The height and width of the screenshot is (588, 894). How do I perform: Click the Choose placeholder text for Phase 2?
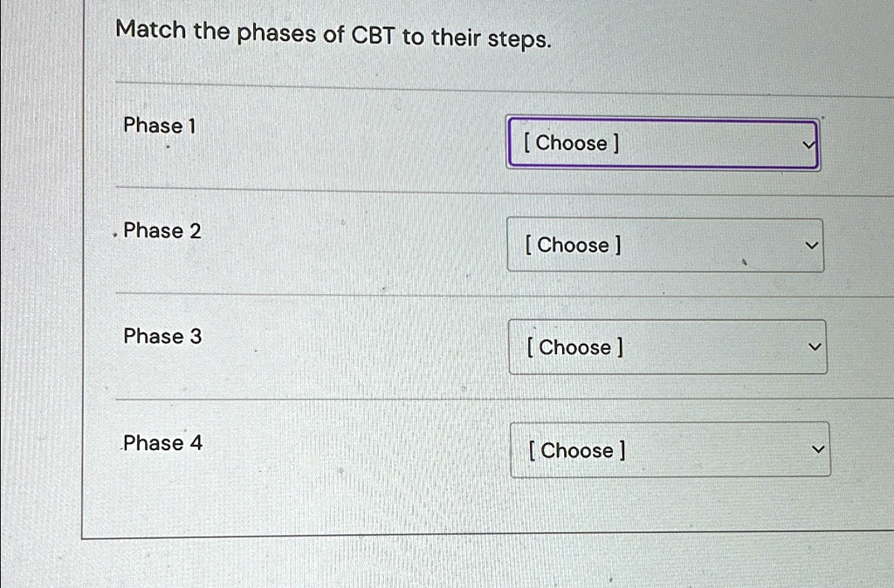click(x=573, y=245)
